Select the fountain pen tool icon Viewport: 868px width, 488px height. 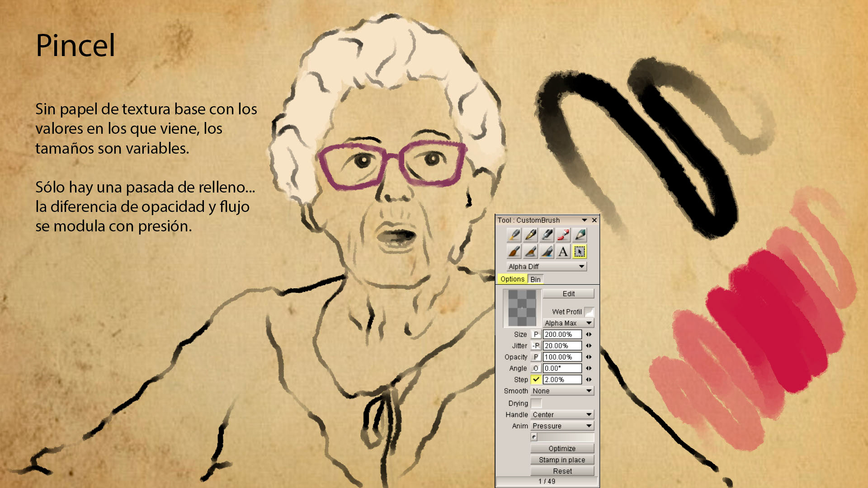pos(531,235)
